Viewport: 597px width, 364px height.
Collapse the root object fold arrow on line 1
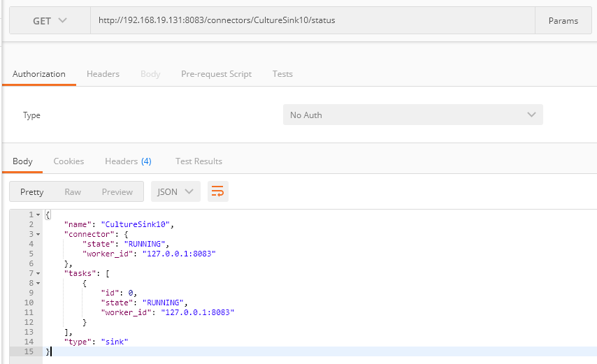tap(38, 215)
